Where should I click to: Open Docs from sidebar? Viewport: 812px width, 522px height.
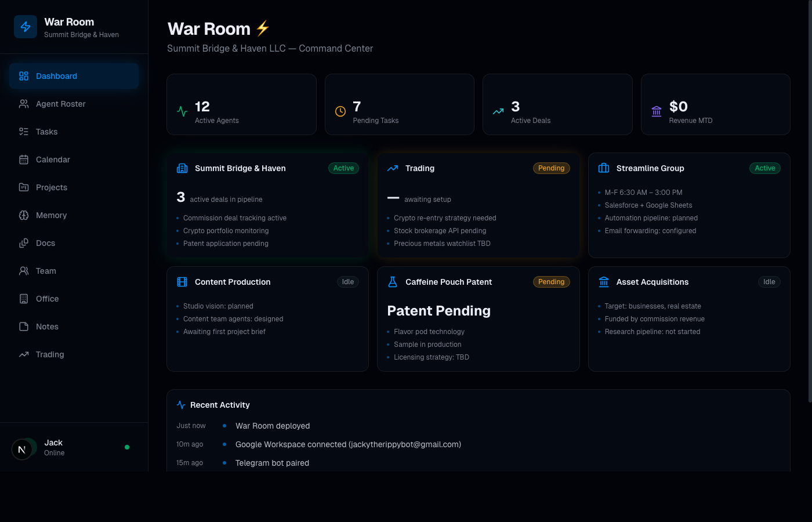74,243
